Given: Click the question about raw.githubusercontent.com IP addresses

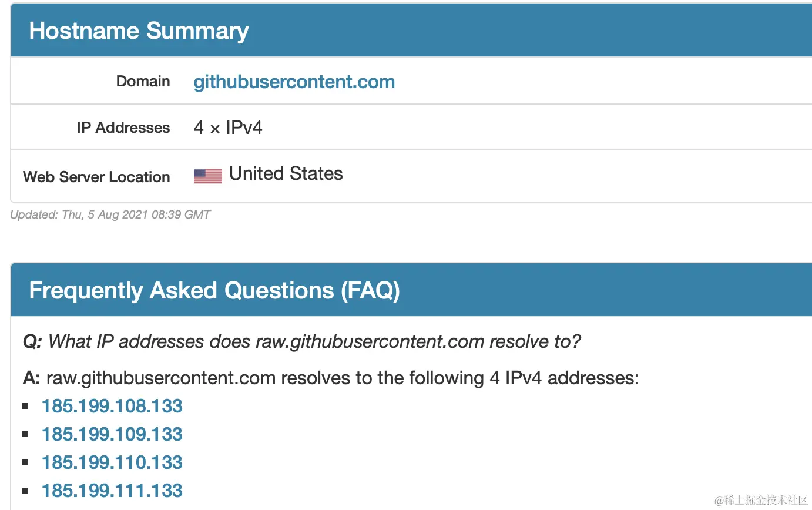Looking at the screenshot, I should (301, 341).
